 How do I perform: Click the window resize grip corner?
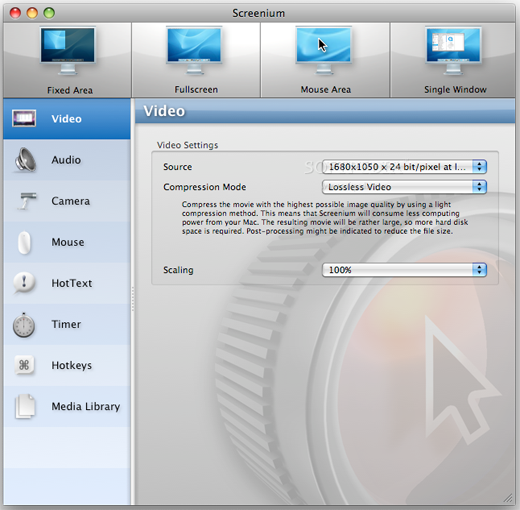[x=509, y=498]
